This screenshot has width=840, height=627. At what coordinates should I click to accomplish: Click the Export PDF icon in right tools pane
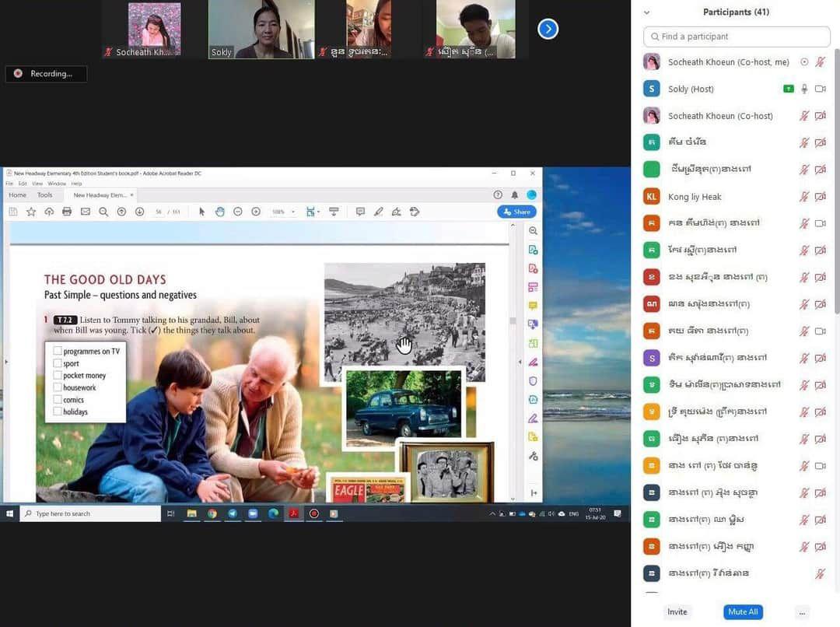pyautogui.click(x=533, y=250)
